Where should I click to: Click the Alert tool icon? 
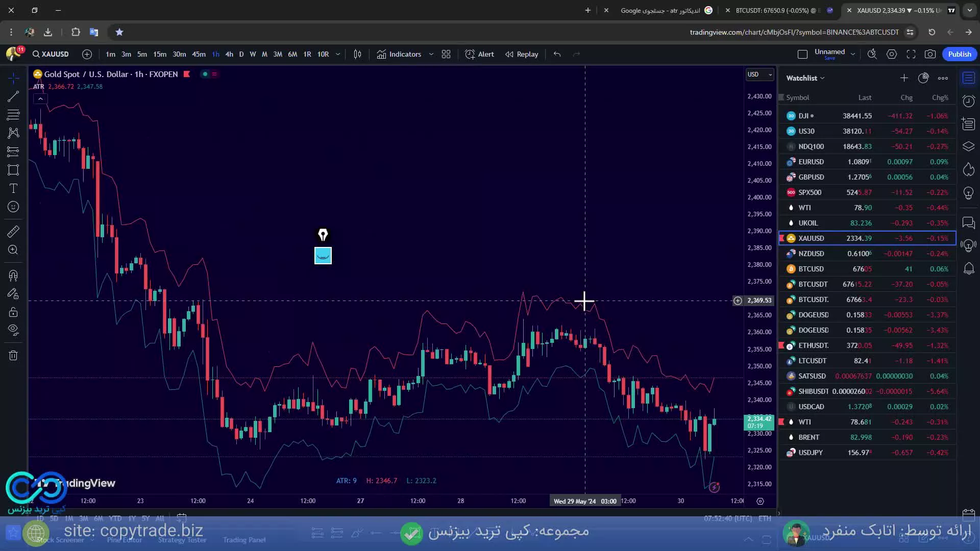point(470,54)
